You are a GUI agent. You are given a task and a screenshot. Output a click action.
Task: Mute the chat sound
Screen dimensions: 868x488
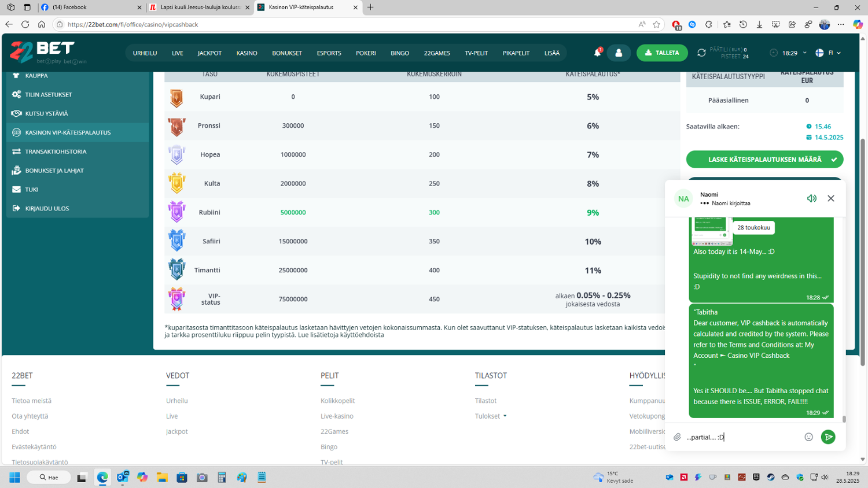coord(812,198)
